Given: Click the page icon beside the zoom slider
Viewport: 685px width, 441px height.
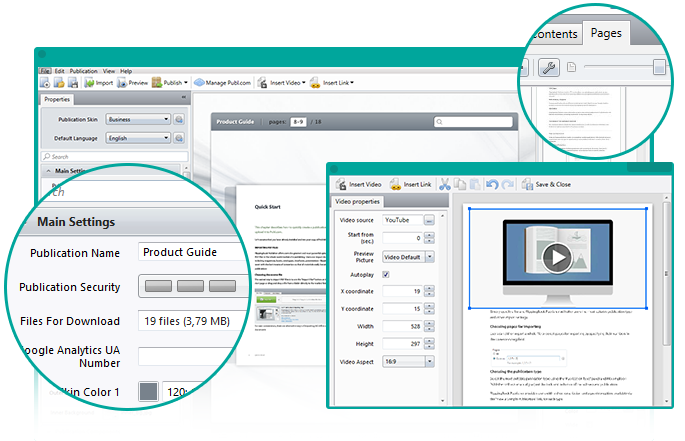Looking at the screenshot, I should pos(571,67).
